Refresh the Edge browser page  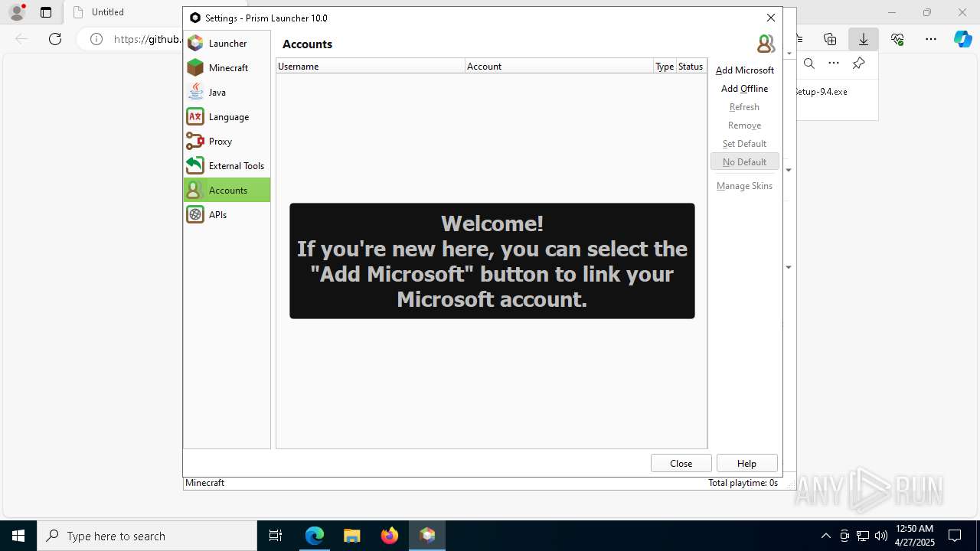coord(55,39)
